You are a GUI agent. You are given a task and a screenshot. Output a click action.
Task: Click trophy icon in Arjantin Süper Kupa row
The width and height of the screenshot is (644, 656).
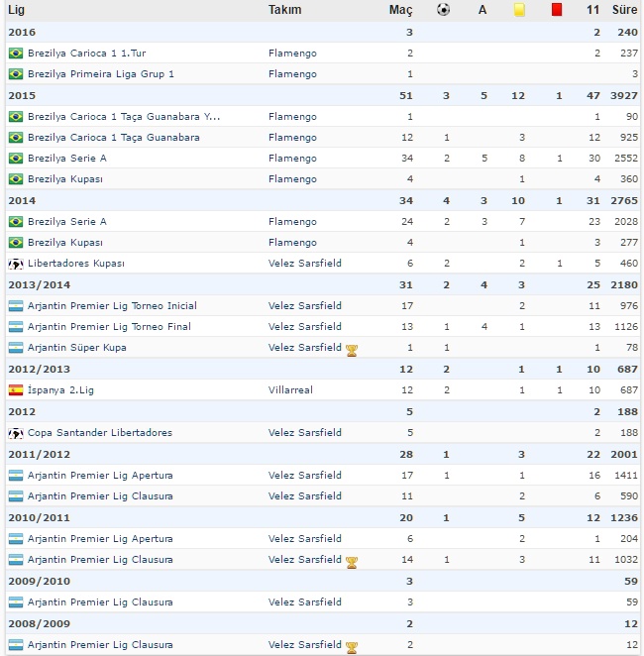pyautogui.click(x=351, y=349)
